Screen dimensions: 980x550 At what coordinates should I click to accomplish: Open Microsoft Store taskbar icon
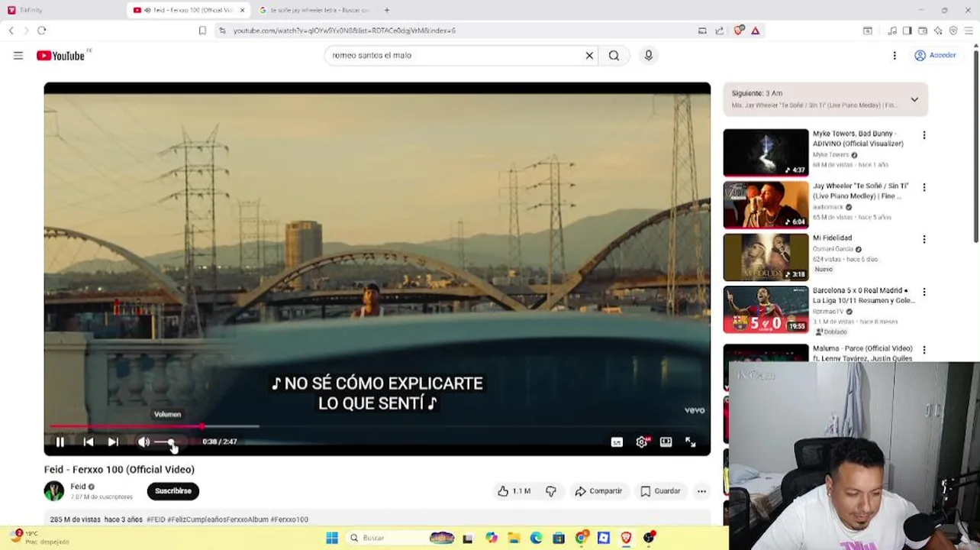559,538
